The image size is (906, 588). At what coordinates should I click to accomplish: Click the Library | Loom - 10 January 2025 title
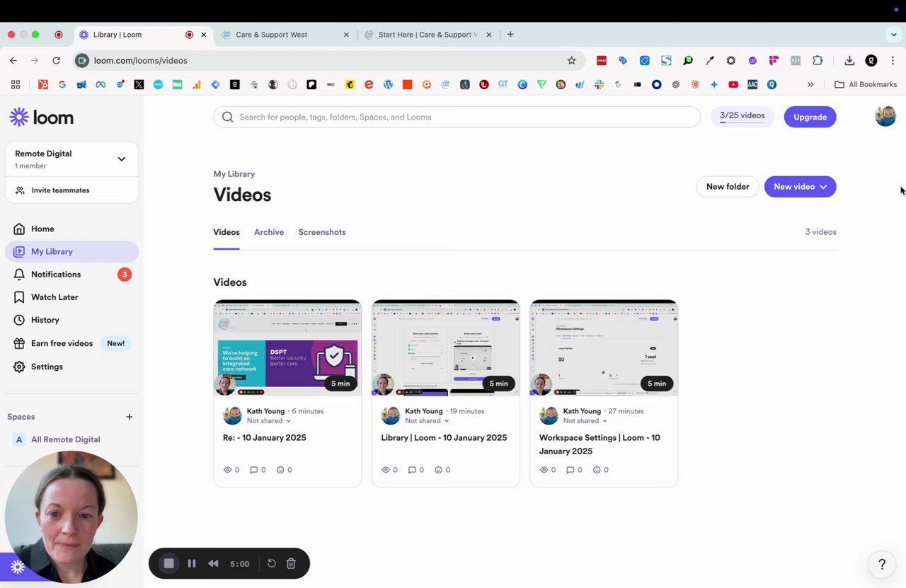click(444, 438)
